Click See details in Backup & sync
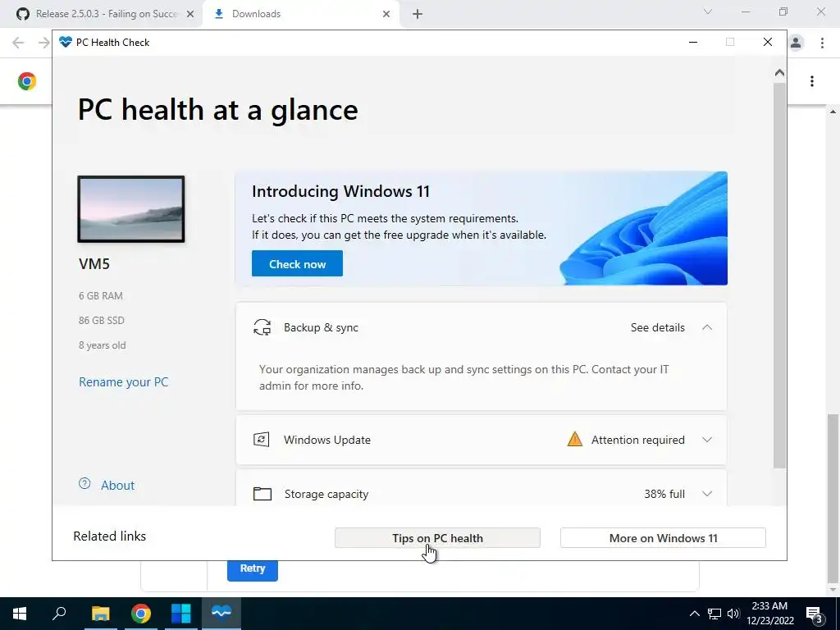 (x=657, y=327)
